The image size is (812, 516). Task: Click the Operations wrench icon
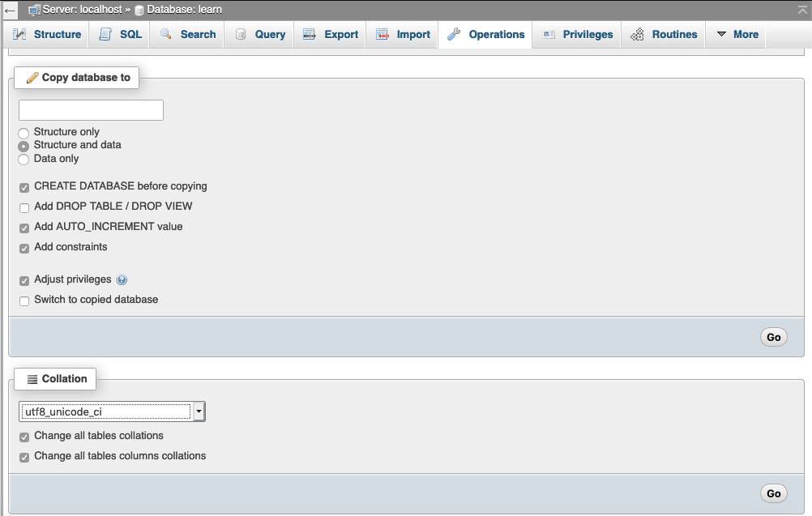point(454,34)
